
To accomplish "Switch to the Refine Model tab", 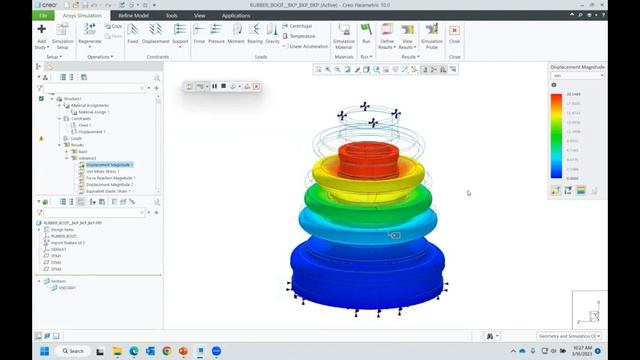I will (x=133, y=16).
